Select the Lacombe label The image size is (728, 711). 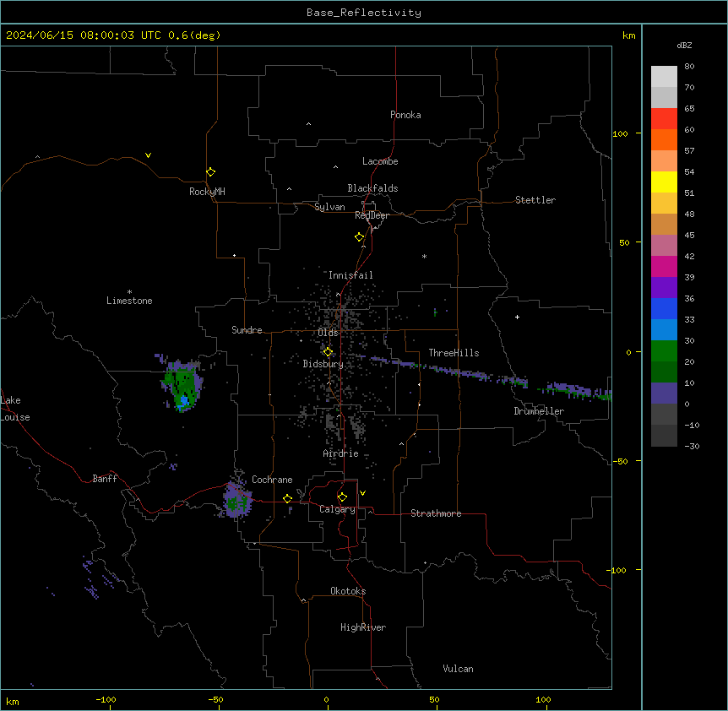[380, 161]
